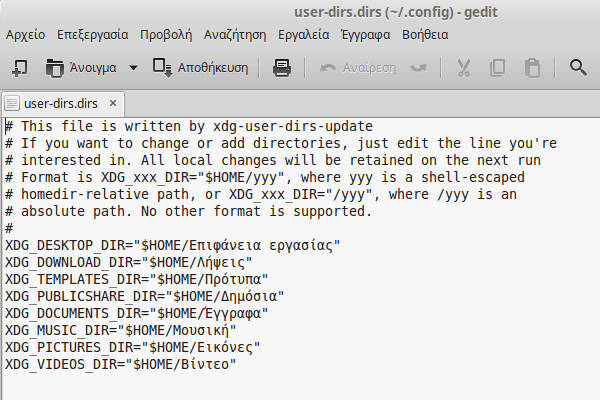Viewport: 600px width, 400px height.
Task: Click the undo arrow icon
Action: click(x=328, y=68)
